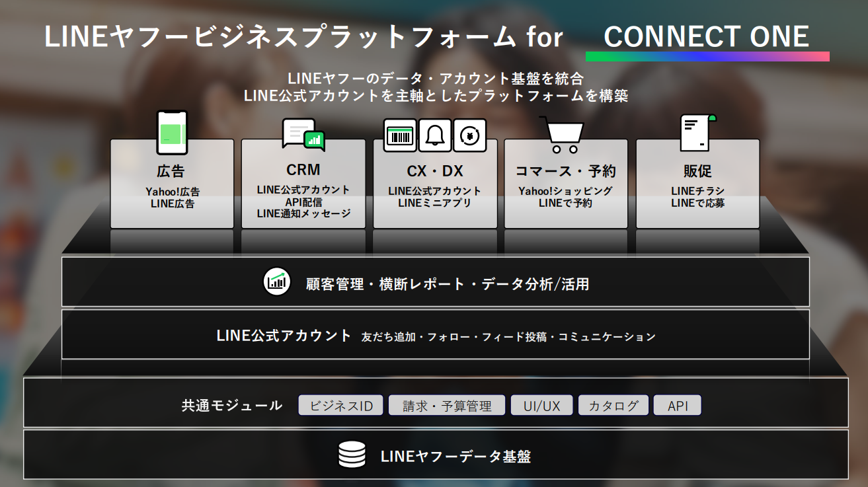Click the LINEヤフービジネスプラットフォーム for heading
868x487 pixels.
(303, 37)
